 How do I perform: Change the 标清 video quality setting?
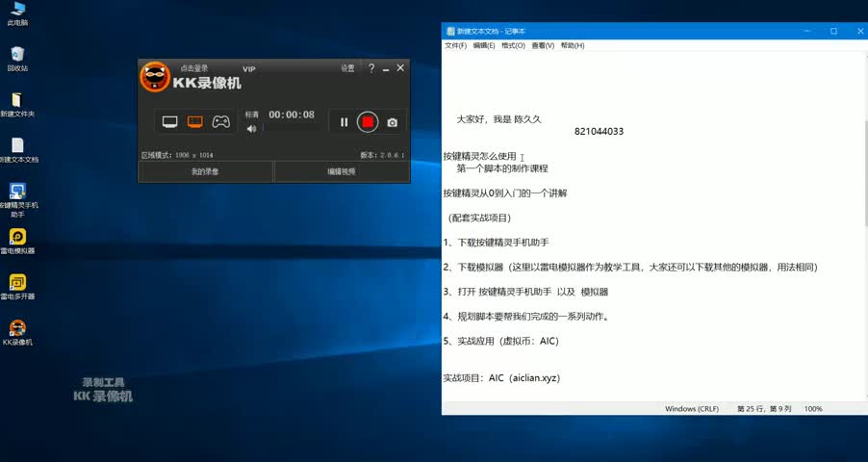tap(251, 115)
